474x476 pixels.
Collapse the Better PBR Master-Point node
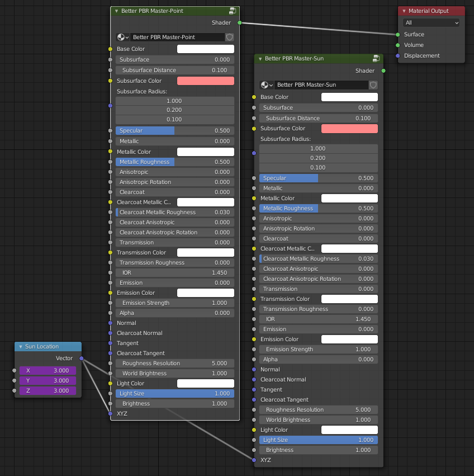116,11
